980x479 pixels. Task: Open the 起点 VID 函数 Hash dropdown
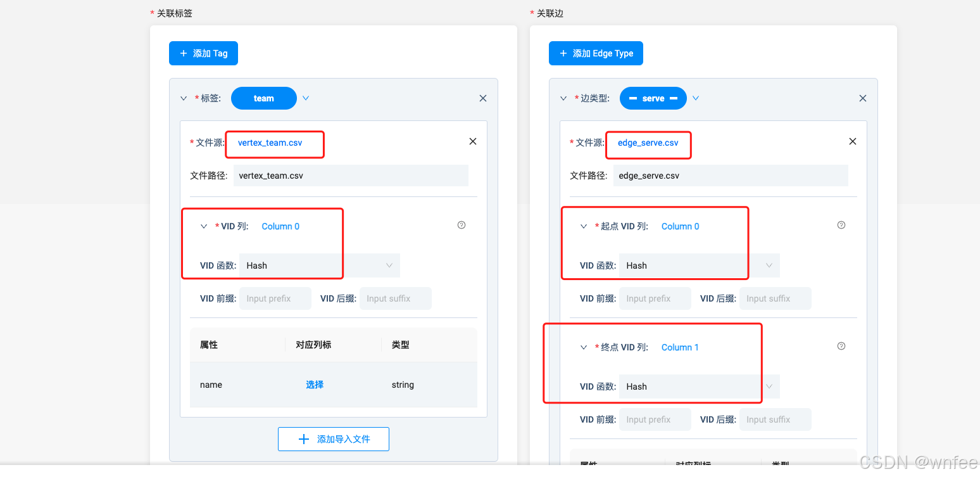700,265
